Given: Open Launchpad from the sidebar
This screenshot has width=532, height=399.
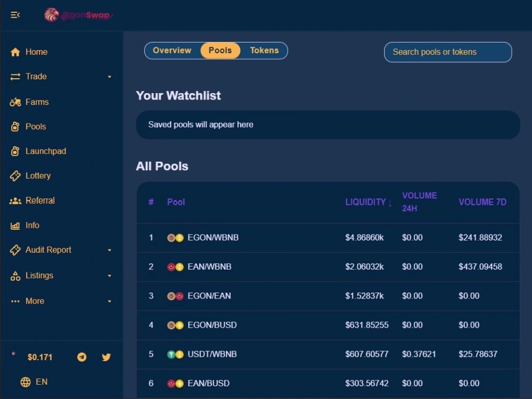Looking at the screenshot, I should tap(46, 151).
